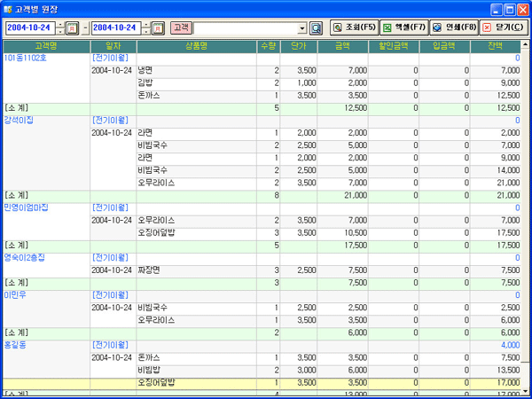Select the customer name 영숙이2층집
This screenshot has height=399, width=532.
coord(24,257)
